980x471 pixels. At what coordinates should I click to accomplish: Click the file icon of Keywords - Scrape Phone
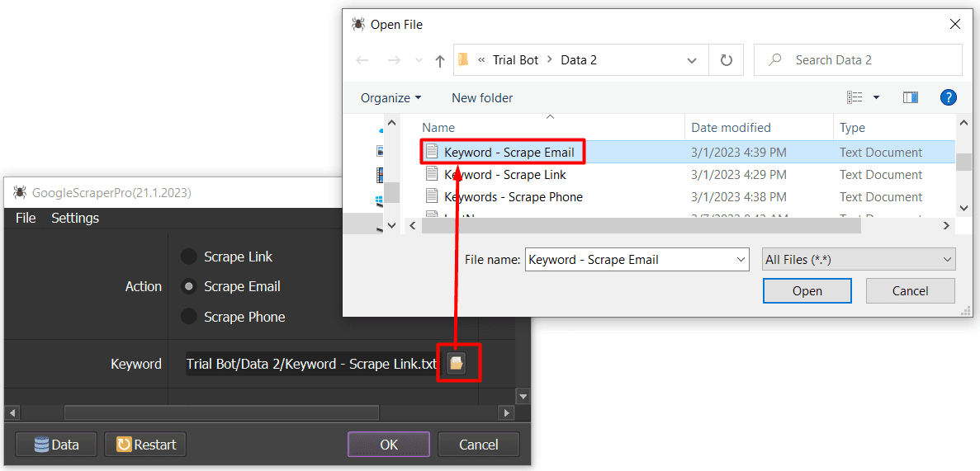432,197
